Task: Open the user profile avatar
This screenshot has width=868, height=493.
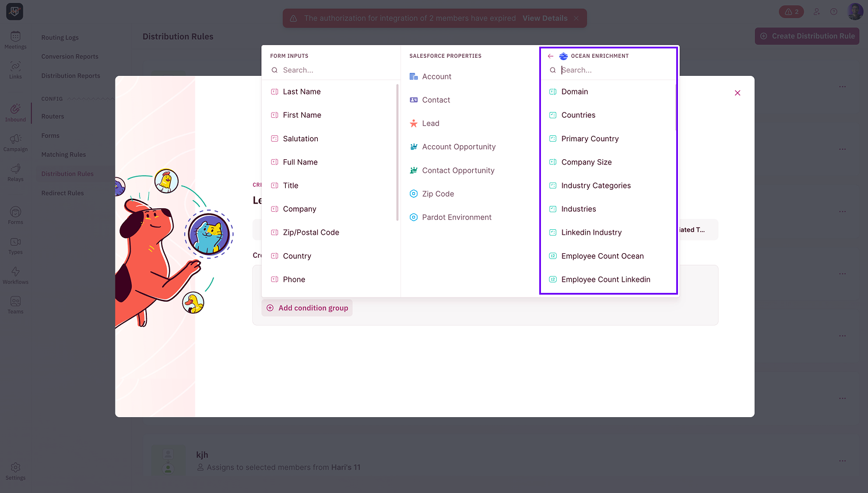Action: (855, 12)
